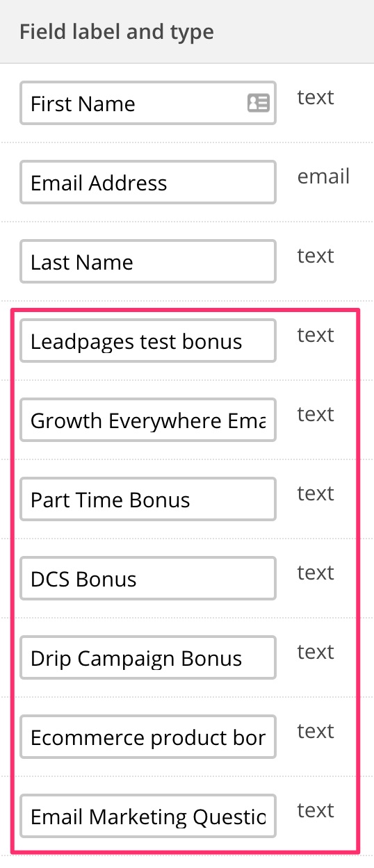The image size is (374, 868).
Task: Click the text type beside Leadpages test bonus
Action: [316, 335]
